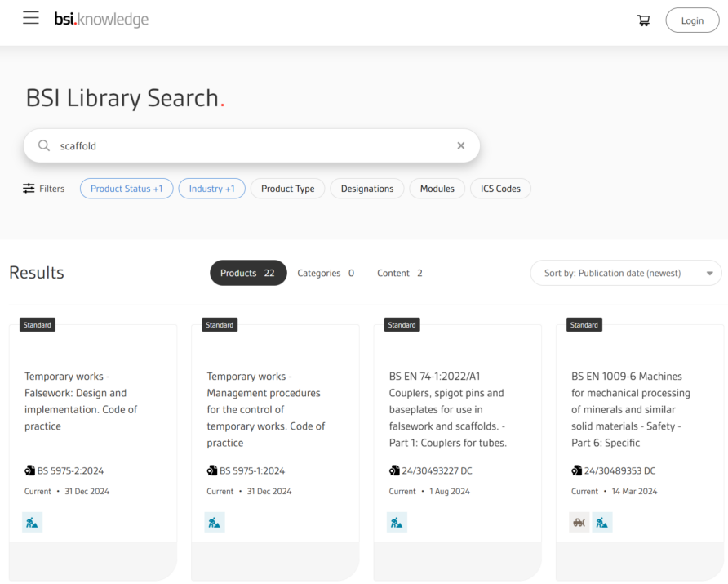Screen dimensions: 728x584
Task: Switch to the Categories 0 tab
Action: (326, 273)
